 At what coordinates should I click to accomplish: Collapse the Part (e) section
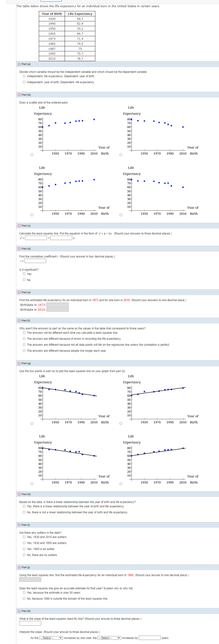coord(19,292)
